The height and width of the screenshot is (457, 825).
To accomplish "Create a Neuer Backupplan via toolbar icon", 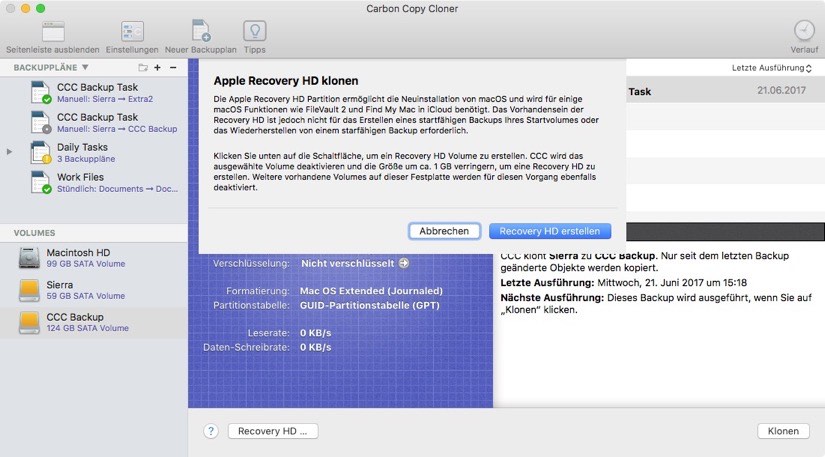I will tap(201, 31).
